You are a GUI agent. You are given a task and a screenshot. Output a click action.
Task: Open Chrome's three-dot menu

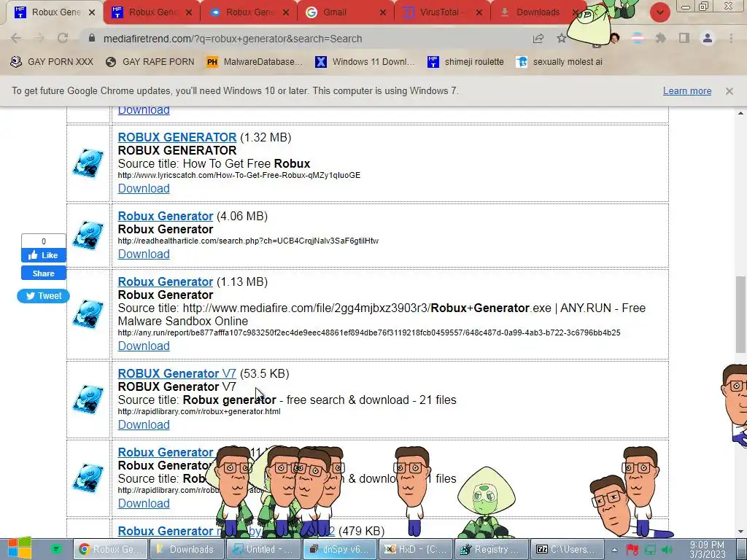coord(731,38)
